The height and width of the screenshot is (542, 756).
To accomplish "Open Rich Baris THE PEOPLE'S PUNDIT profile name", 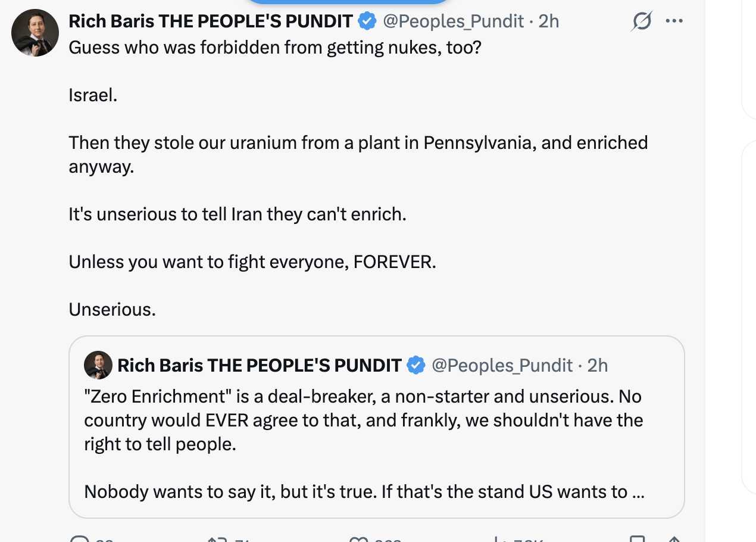I will 211,21.
